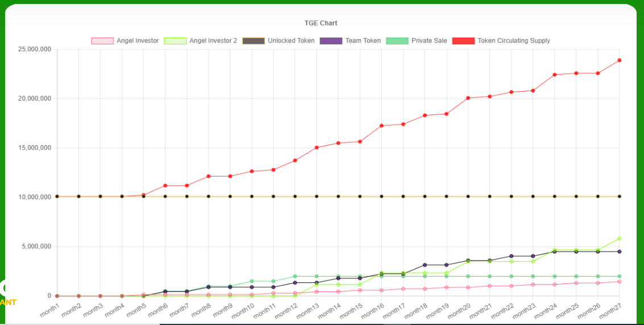Image resolution: width=644 pixels, height=325 pixels.
Task: Select Unlocked Token point at month1
Action: point(57,196)
